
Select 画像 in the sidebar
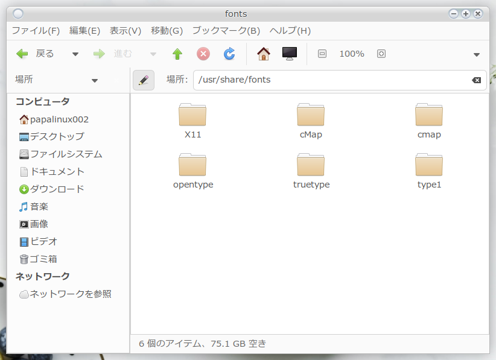34,224
